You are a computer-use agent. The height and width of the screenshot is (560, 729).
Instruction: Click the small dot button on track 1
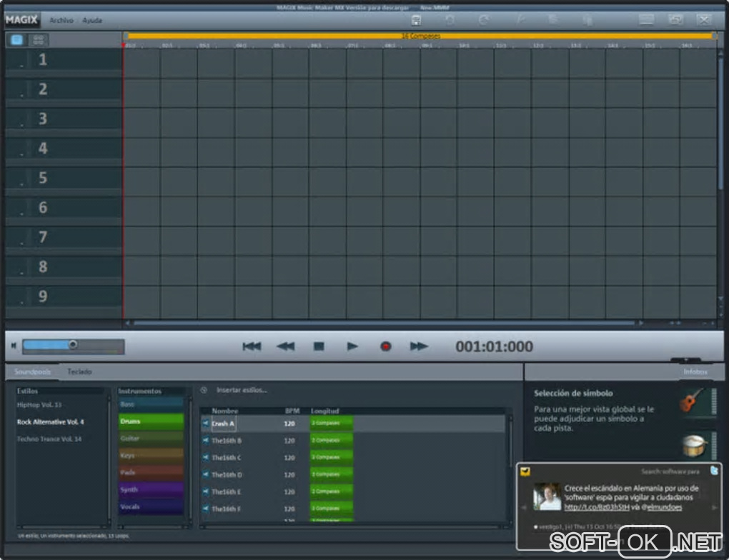(21, 65)
